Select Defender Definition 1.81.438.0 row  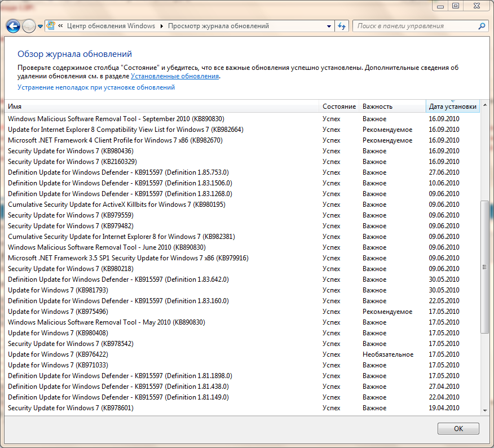tap(242, 386)
